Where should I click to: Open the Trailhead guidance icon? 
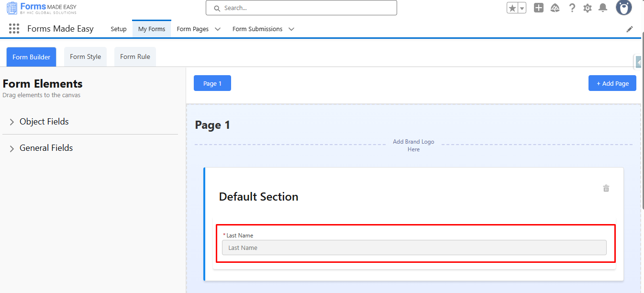555,8
